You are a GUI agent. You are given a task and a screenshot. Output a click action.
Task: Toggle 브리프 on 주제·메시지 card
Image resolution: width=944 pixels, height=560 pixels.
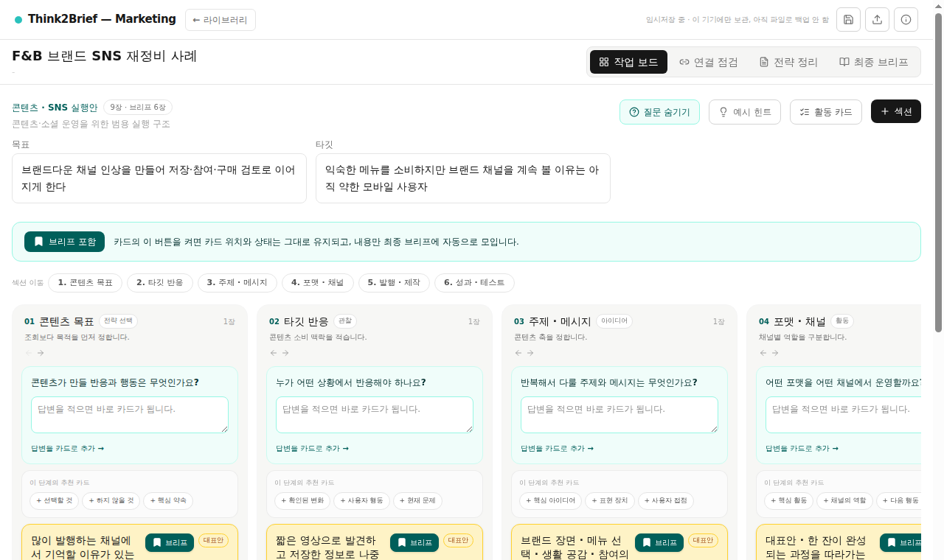tap(659, 542)
